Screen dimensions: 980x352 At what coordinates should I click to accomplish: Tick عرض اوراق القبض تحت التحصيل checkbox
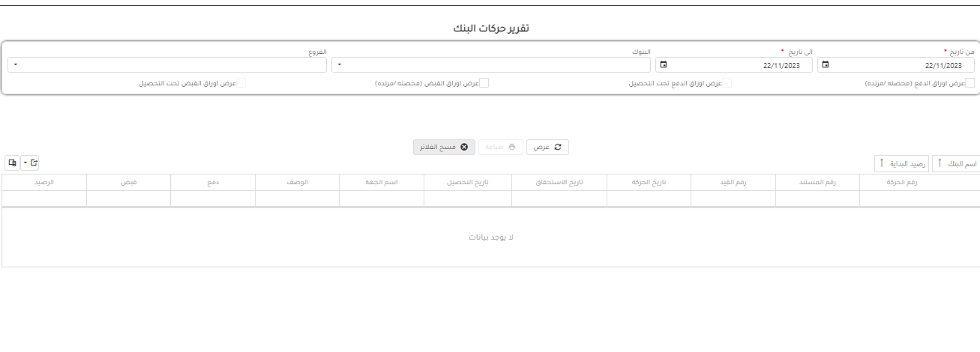coord(241,83)
